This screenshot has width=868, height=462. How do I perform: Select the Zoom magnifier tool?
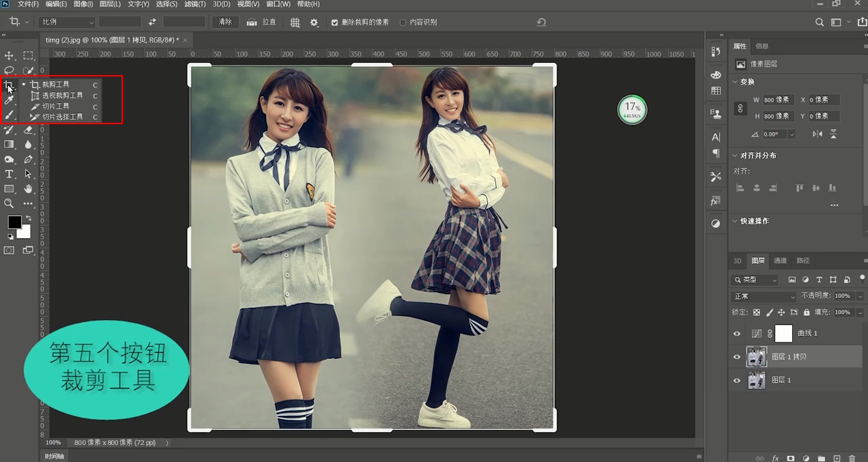(x=9, y=203)
